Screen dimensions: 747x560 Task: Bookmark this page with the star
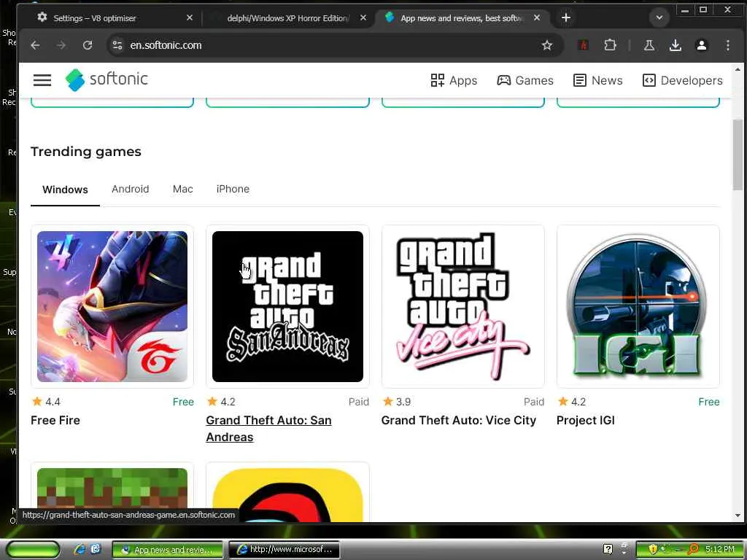pos(547,45)
